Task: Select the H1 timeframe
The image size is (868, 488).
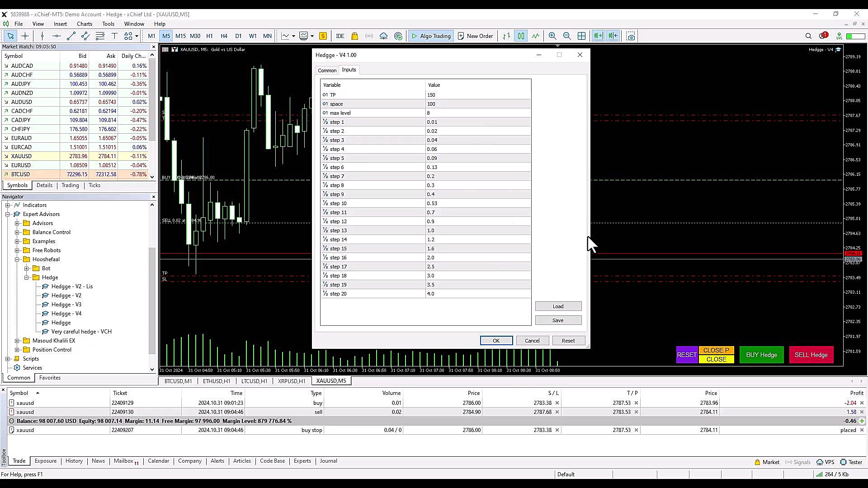Action: [x=209, y=36]
